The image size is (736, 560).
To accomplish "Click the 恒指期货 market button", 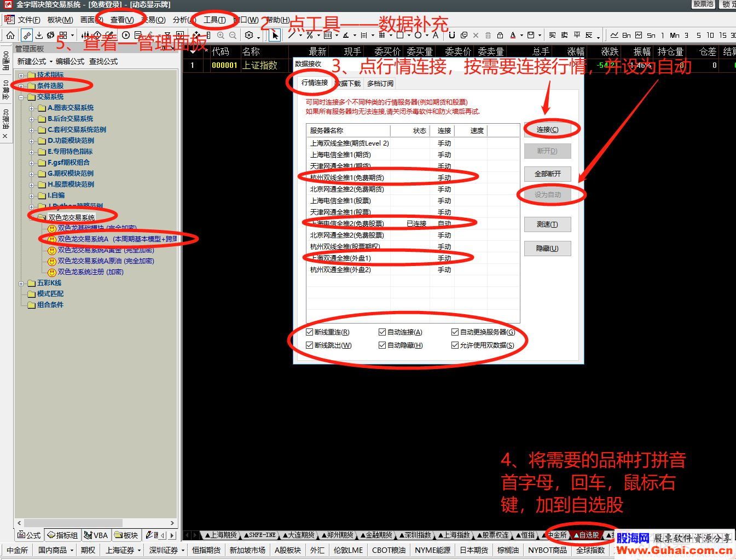I will [206, 550].
